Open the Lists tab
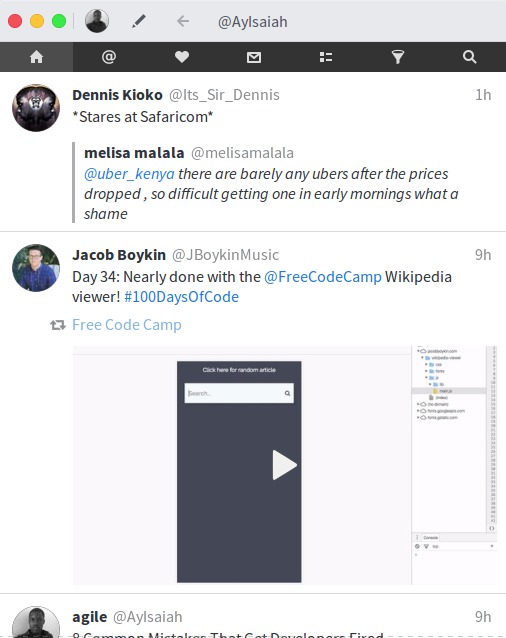Screen dimensions: 506x638 point(326,57)
